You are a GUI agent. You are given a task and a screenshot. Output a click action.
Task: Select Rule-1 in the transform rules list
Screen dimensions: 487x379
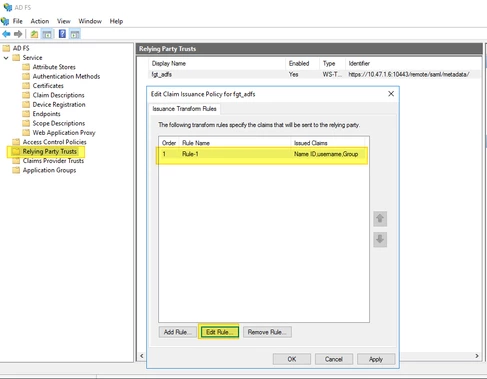263,154
